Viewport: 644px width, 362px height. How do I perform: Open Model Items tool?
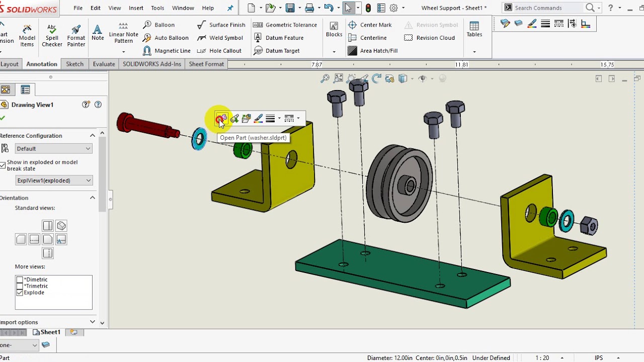27,35
